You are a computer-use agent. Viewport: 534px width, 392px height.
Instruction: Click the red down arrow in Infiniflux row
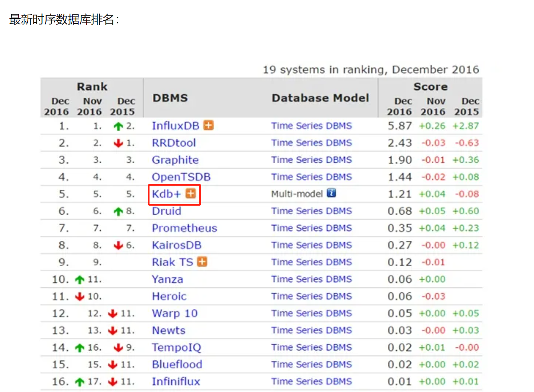click(x=113, y=382)
